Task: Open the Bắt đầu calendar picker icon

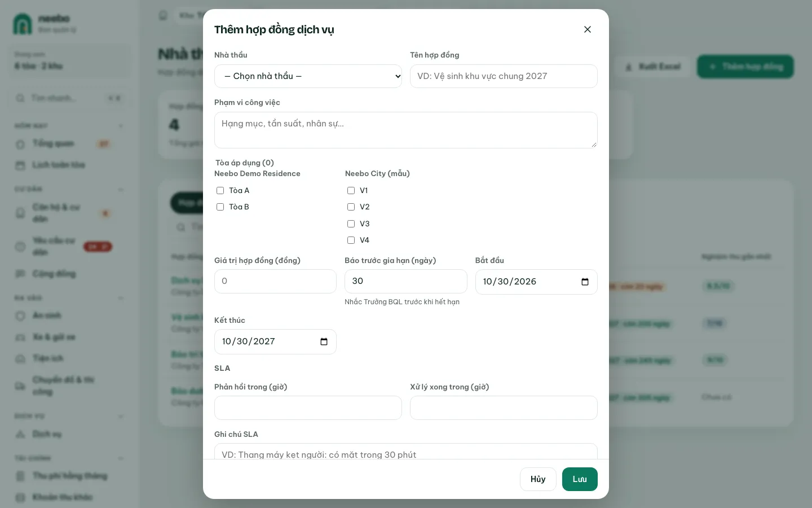Action: [x=585, y=282]
